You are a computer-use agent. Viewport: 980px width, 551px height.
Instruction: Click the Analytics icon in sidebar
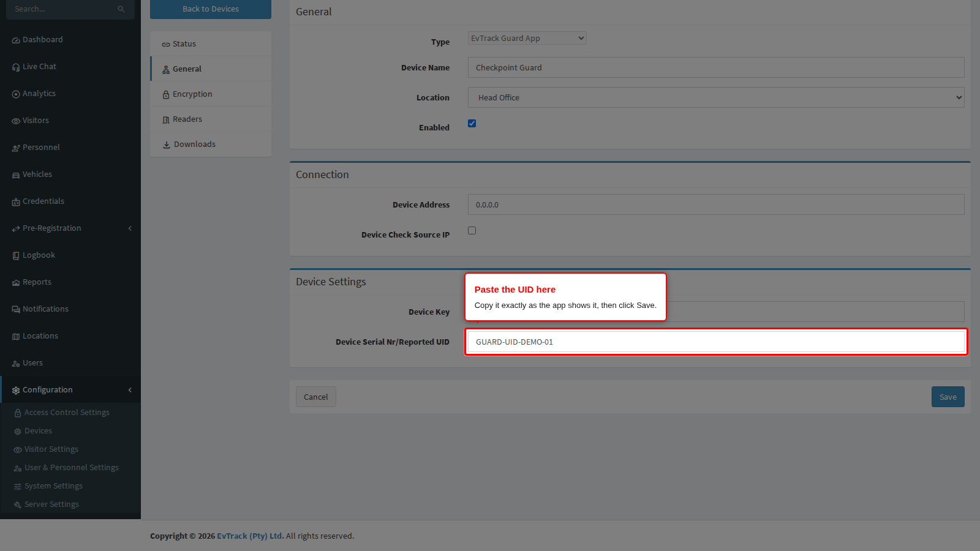(x=16, y=94)
